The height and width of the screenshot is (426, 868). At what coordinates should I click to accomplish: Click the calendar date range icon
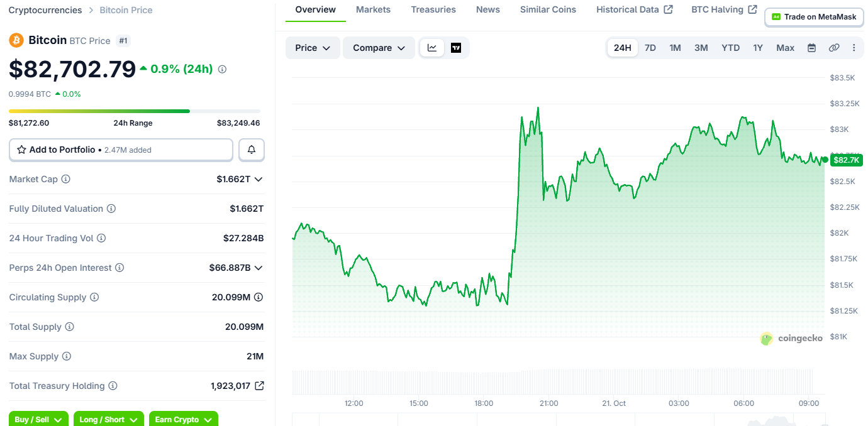click(x=811, y=48)
